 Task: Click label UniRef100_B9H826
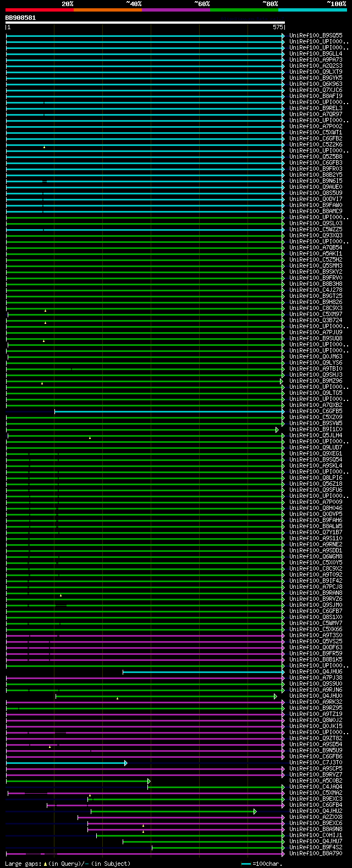click(316, 302)
